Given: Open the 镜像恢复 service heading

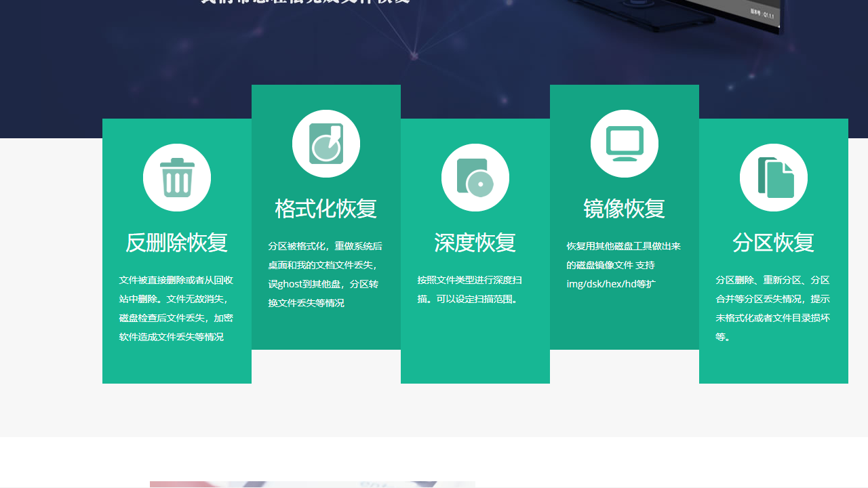Looking at the screenshot, I should pyautogui.click(x=625, y=209).
